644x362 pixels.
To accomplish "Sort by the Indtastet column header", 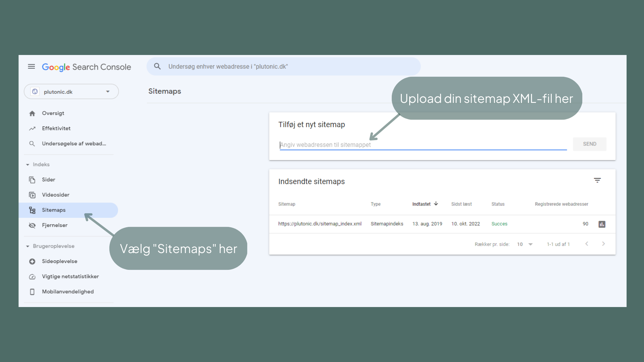I will tap(421, 204).
